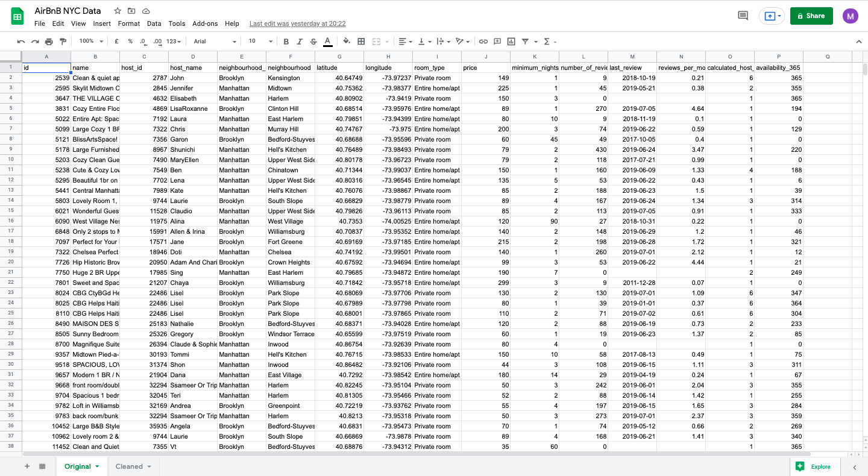Insert chart using toolbar icon

pyautogui.click(x=511, y=42)
